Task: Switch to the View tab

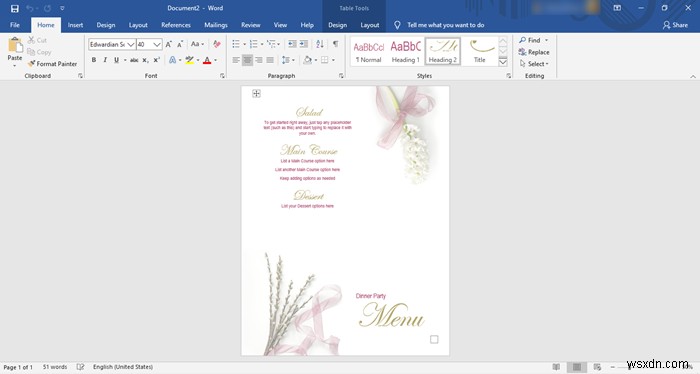Action: click(x=280, y=25)
